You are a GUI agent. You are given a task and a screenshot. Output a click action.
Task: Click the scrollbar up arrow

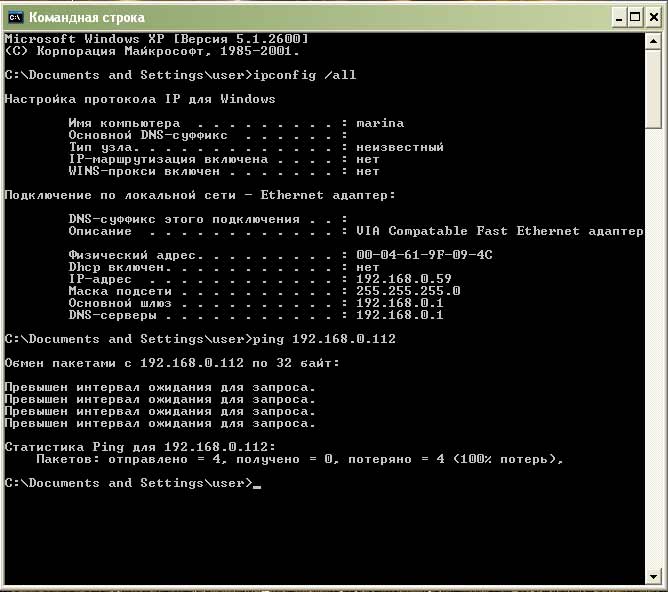[x=653, y=41]
